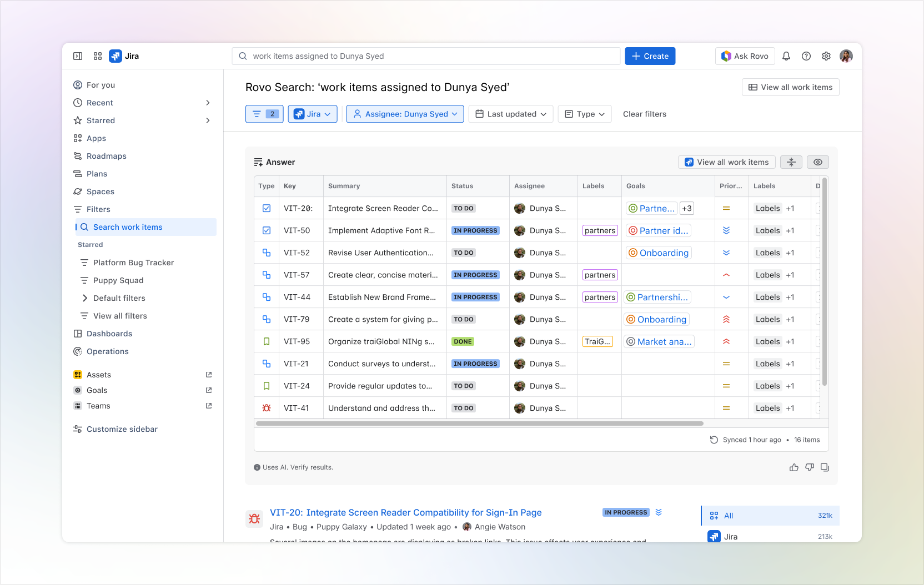Open Teams external link icon
The height and width of the screenshot is (585, 924).
[x=209, y=406]
